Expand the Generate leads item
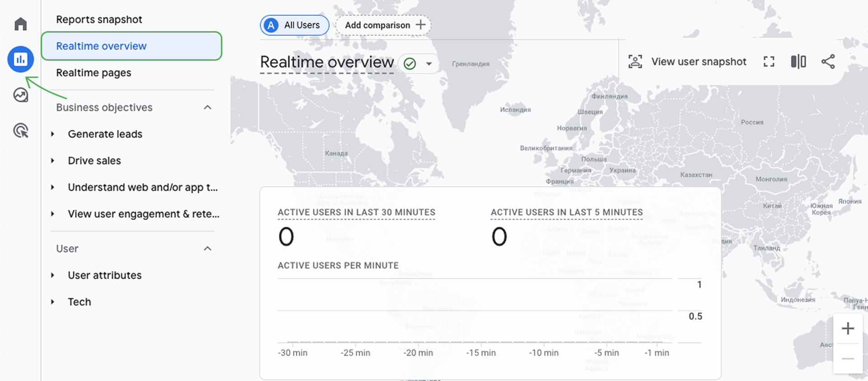The height and width of the screenshot is (381, 868). (x=53, y=134)
